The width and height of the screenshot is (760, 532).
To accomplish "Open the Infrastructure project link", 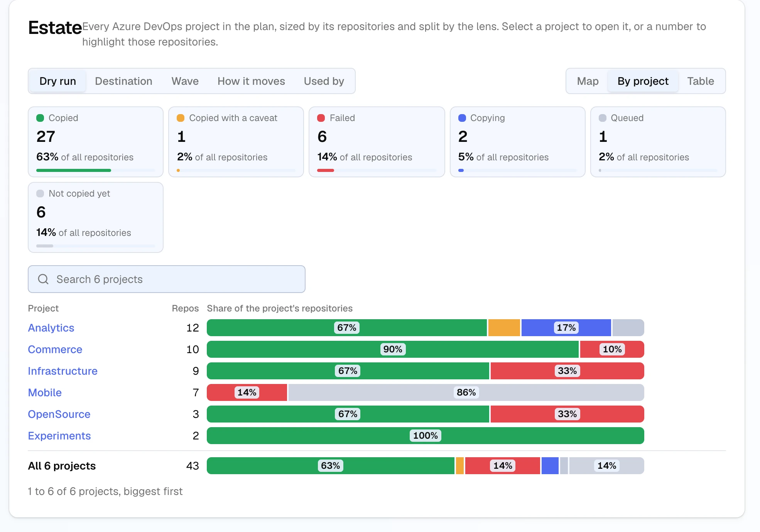I will click(x=62, y=371).
